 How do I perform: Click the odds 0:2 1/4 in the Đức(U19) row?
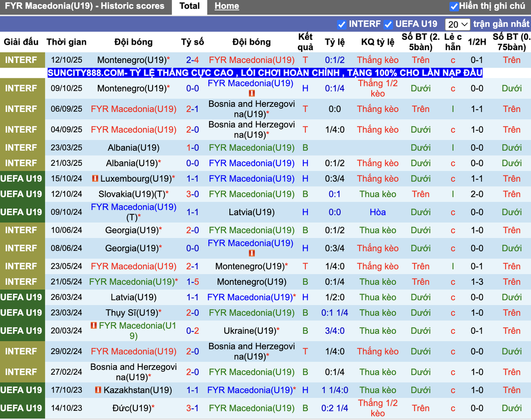coord(335,408)
